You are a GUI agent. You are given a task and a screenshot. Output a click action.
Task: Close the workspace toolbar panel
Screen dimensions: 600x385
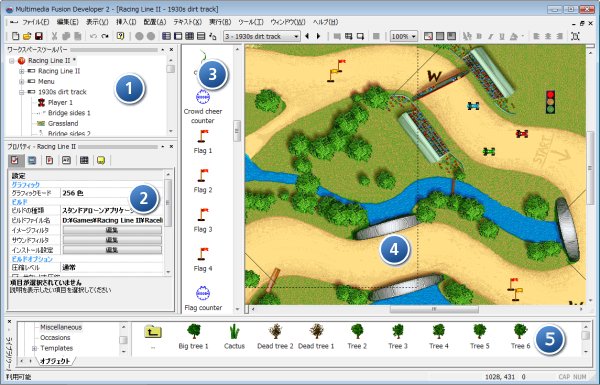(171, 50)
